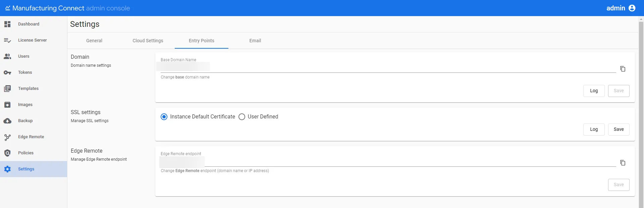Click the 'Policies' sidebar label
Image resolution: width=644 pixels, height=208 pixels.
26,153
